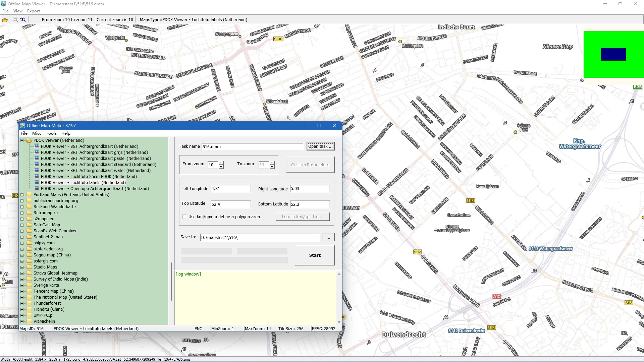This screenshot has width=644, height=362.
Task: Click the blue rectangle in the green overview
Action: (613, 54)
